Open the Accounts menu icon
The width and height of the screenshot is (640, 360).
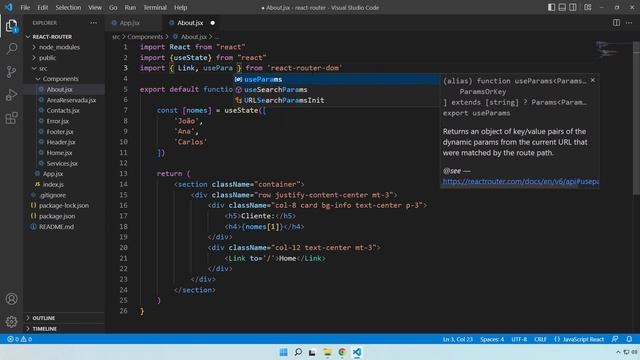(11, 299)
